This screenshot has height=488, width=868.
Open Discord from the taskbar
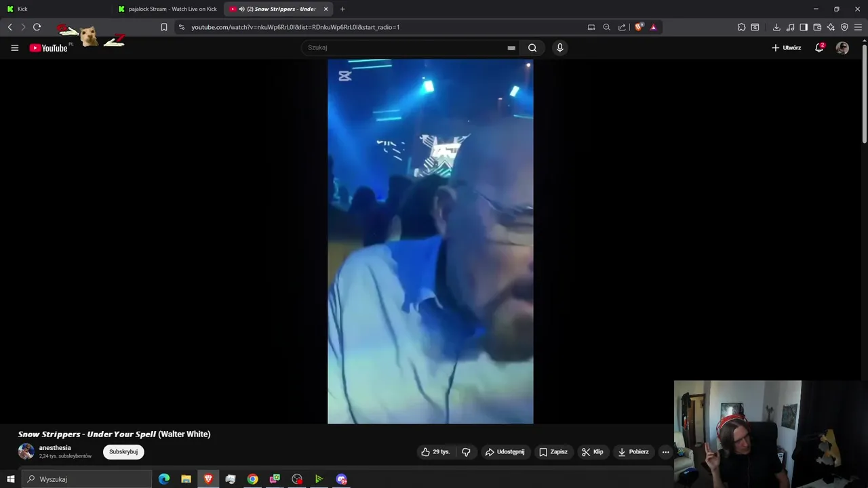pos(342,479)
